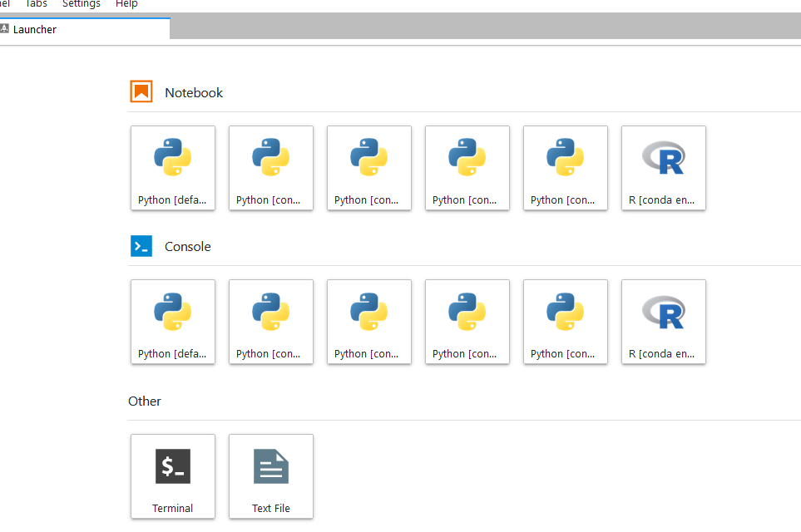
Task: Launch the Python [con... console card beside Python [defa...
Action: coord(271,322)
